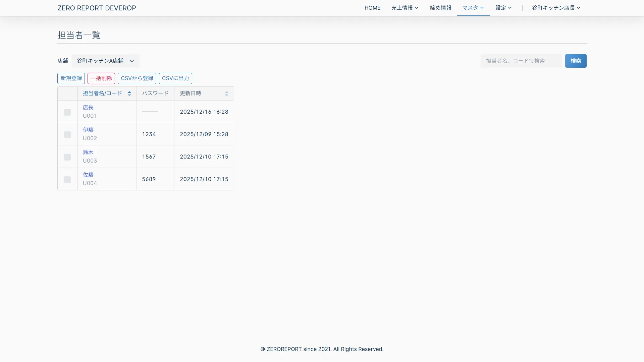Viewport: 644px width, 362px height.
Task: Click CSVから登録 button
Action: click(x=137, y=78)
